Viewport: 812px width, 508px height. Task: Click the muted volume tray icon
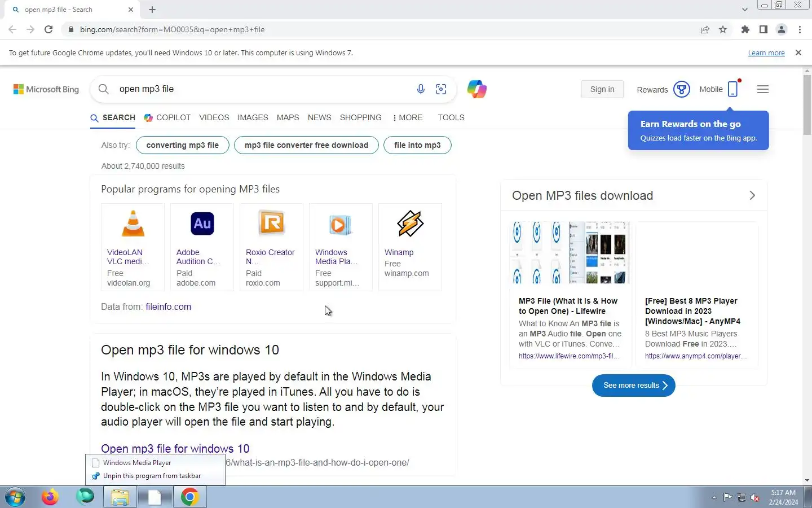point(756,497)
